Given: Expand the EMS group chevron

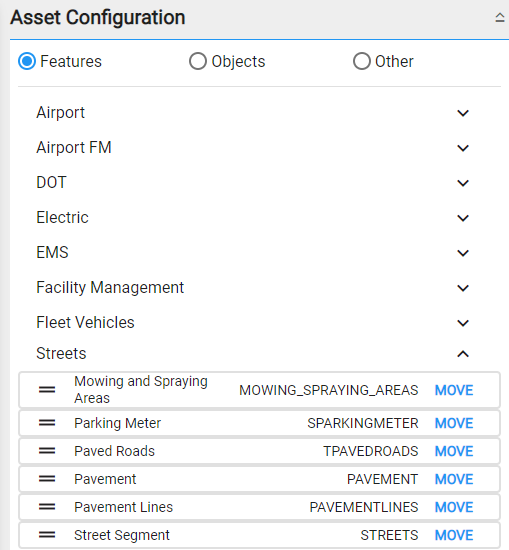Looking at the screenshot, I should 463,253.
